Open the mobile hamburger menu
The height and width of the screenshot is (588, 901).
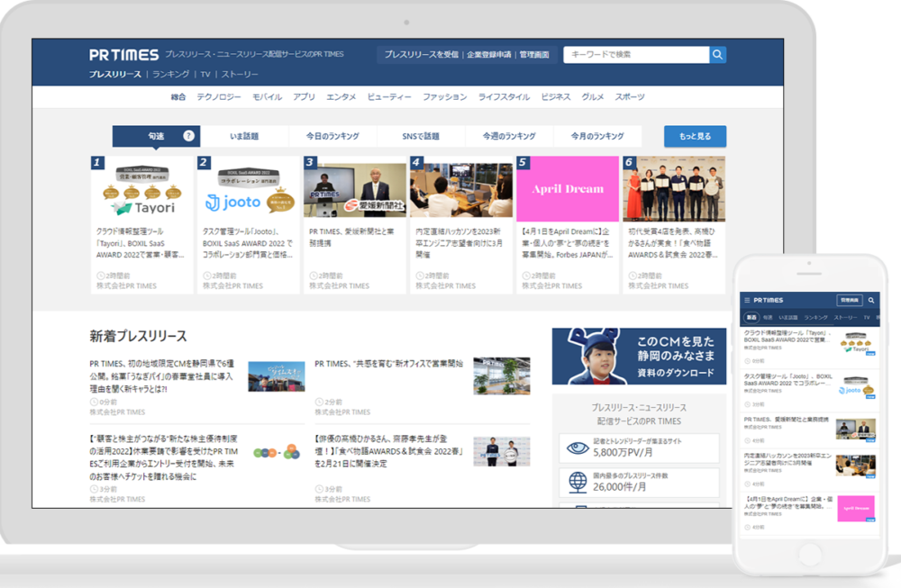point(747,301)
